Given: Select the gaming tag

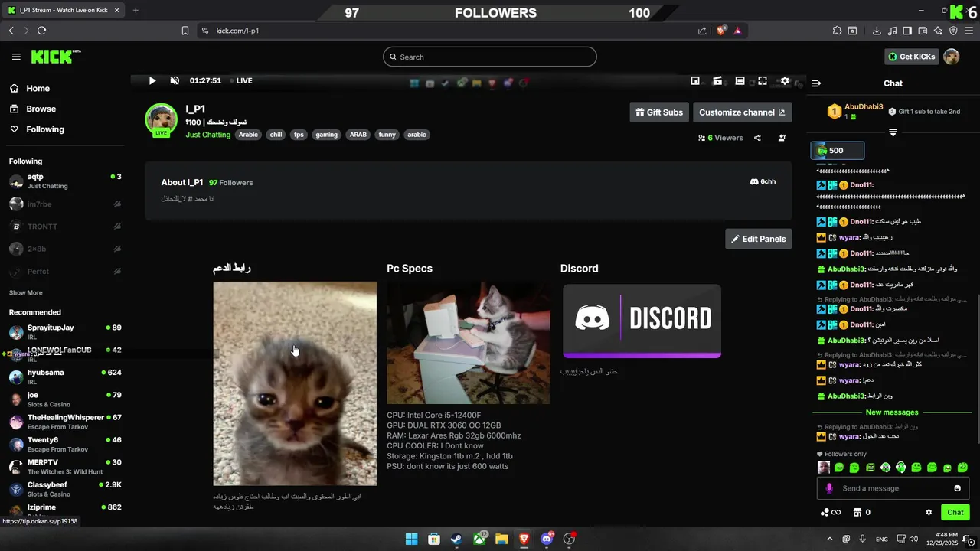Looking at the screenshot, I should pos(326,135).
